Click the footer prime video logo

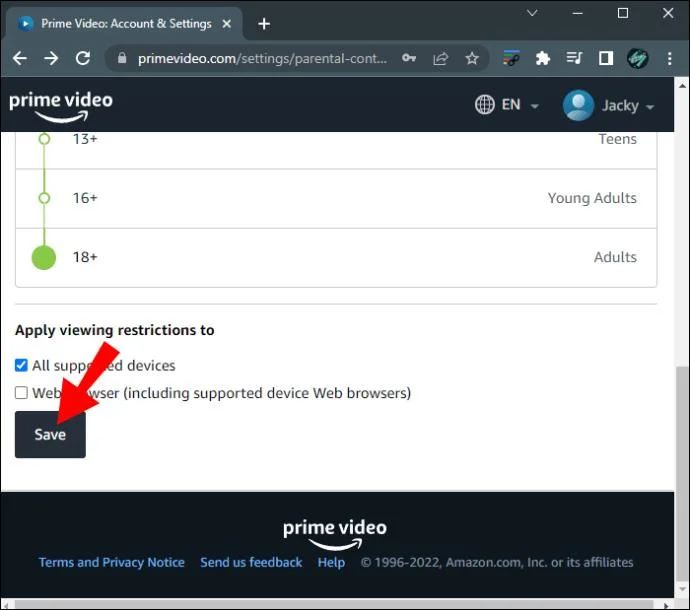coord(335,534)
